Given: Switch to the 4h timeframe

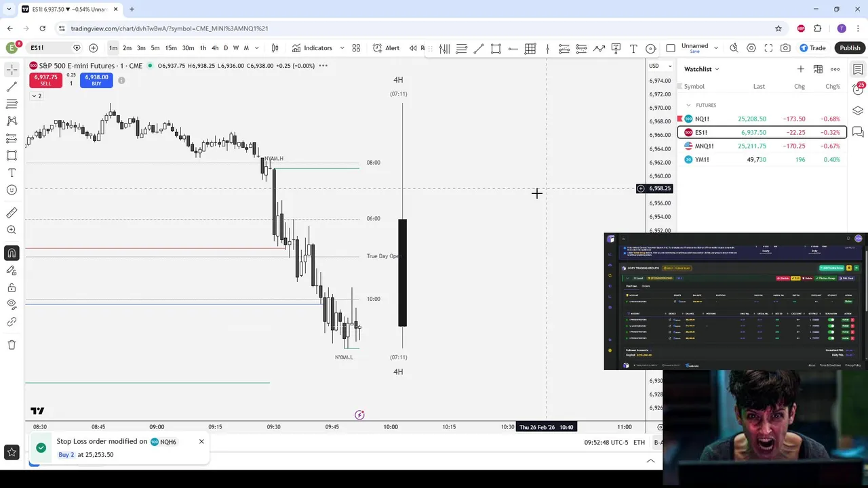Looking at the screenshot, I should (215, 48).
